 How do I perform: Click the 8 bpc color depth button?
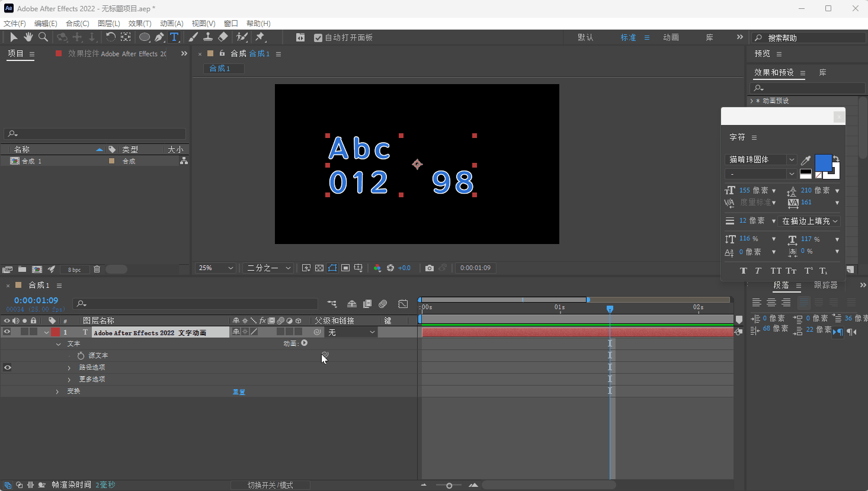coord(74,269)
